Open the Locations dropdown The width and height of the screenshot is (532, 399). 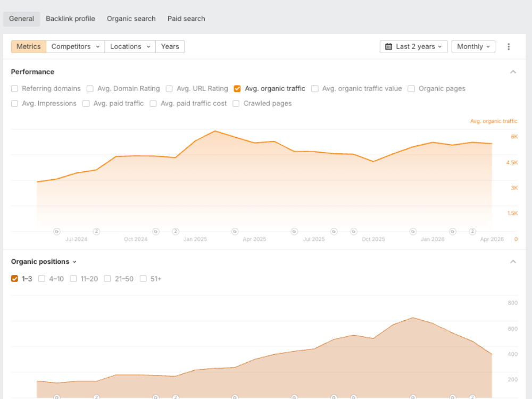[129, 46]
